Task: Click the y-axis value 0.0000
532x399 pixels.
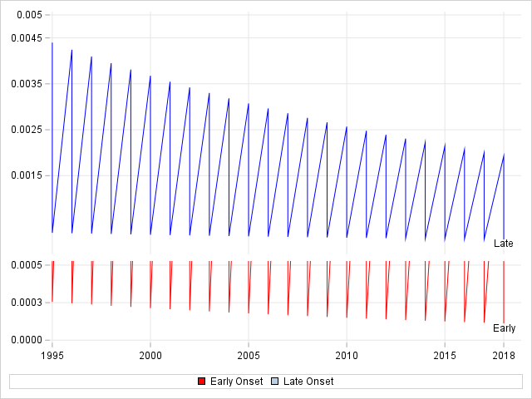Action: (x=27, y=340)
